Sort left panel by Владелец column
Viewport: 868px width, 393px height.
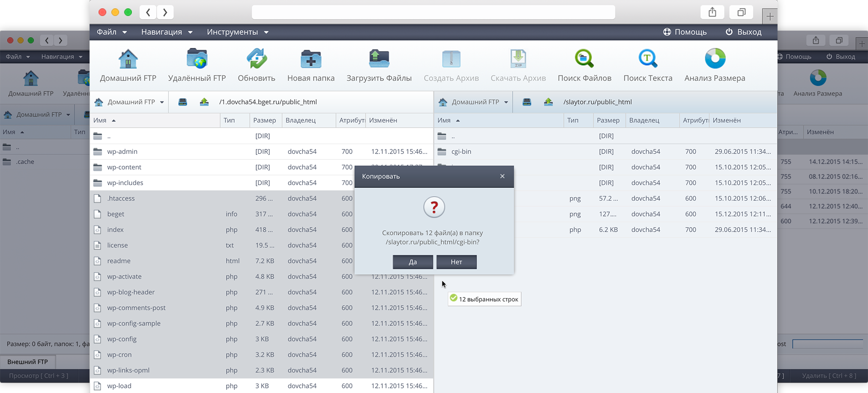[308, 120]
